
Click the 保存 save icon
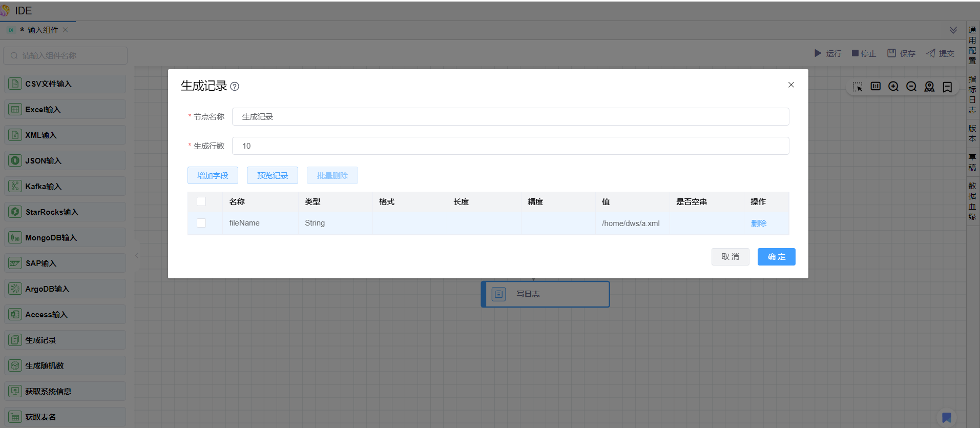click(892, 53)
